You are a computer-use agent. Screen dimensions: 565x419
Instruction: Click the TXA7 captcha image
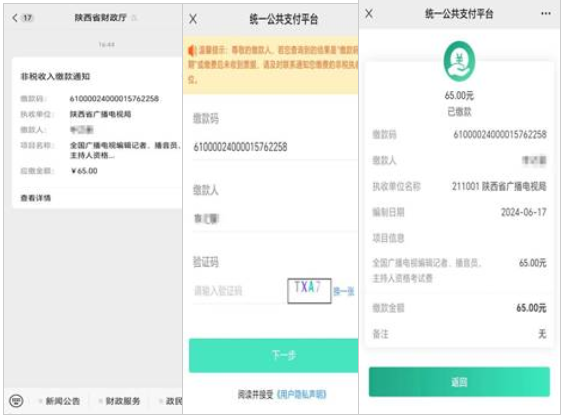[x=309, y=290]
